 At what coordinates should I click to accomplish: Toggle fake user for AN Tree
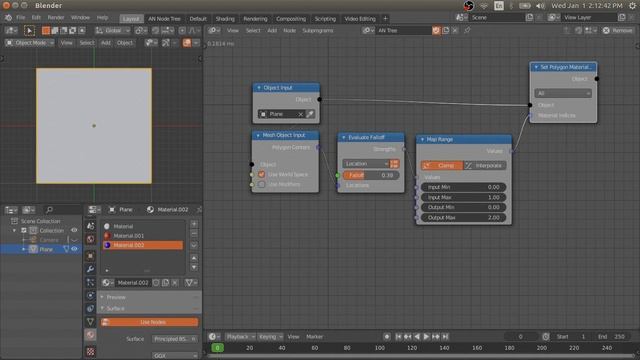pos(436,30)
